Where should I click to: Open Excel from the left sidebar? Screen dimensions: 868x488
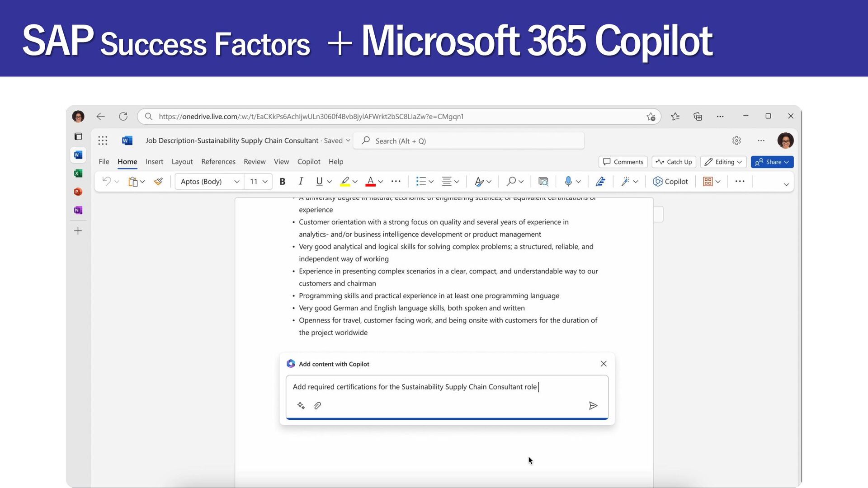point(78,174)
